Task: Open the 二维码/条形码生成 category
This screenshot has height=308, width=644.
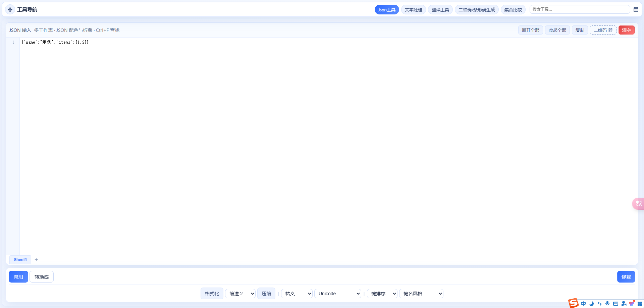Action: 477,10
